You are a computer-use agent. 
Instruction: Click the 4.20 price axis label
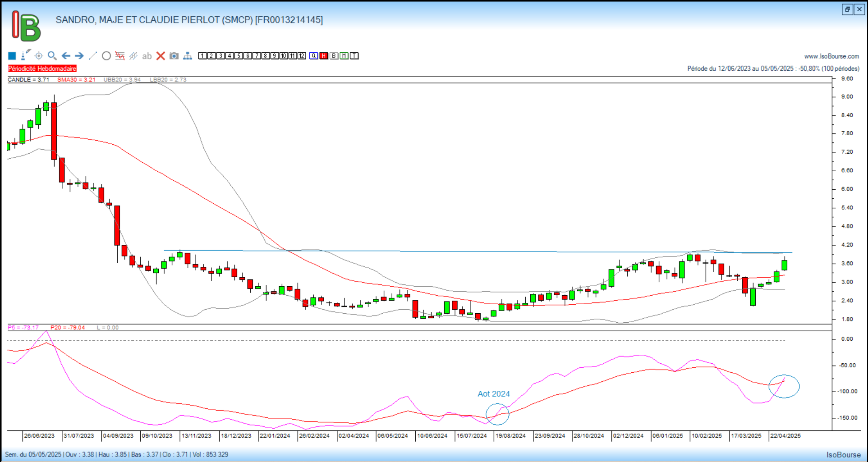tap(847, 245)
